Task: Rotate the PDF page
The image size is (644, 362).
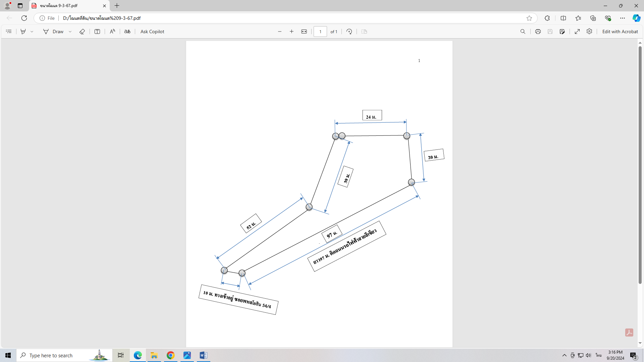Action: click(349, 32)
